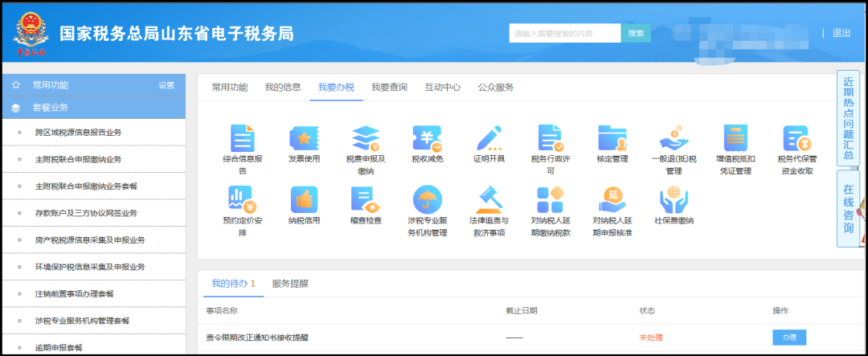The width and height of the screenshot is (868, 356).
Task: Open the 增值税抵扣凭证管理 icon
Action: 735,138
